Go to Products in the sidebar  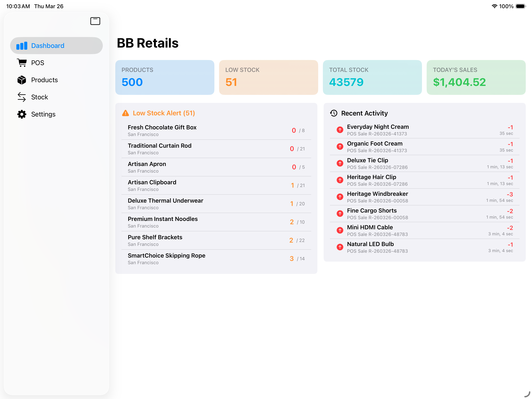pos(56,80)
